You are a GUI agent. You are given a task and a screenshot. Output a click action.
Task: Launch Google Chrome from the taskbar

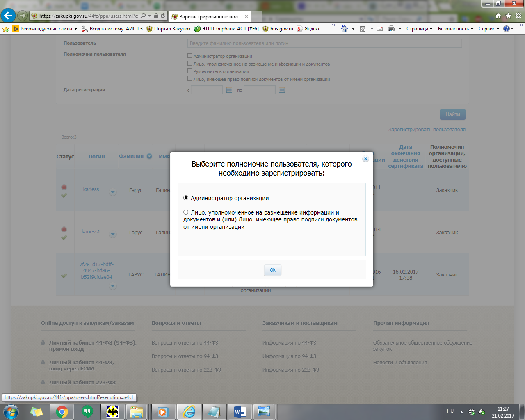click(62, 411)
